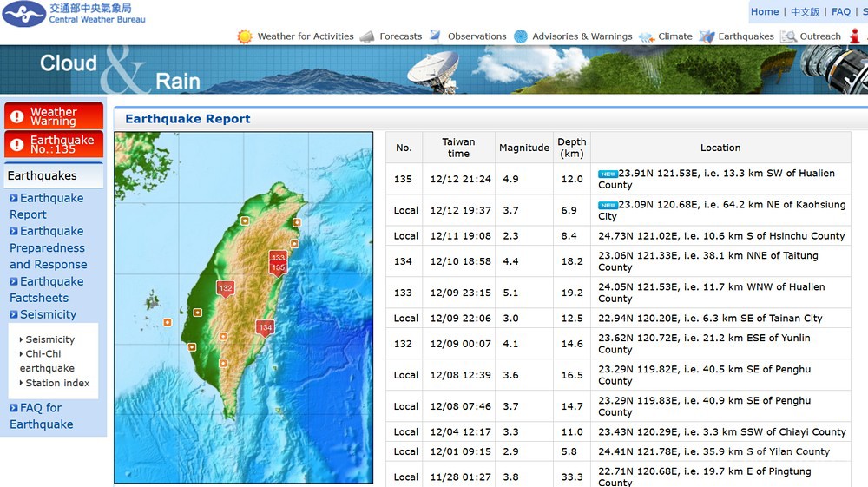Click the Taiwan time column header

pos(458,148)
